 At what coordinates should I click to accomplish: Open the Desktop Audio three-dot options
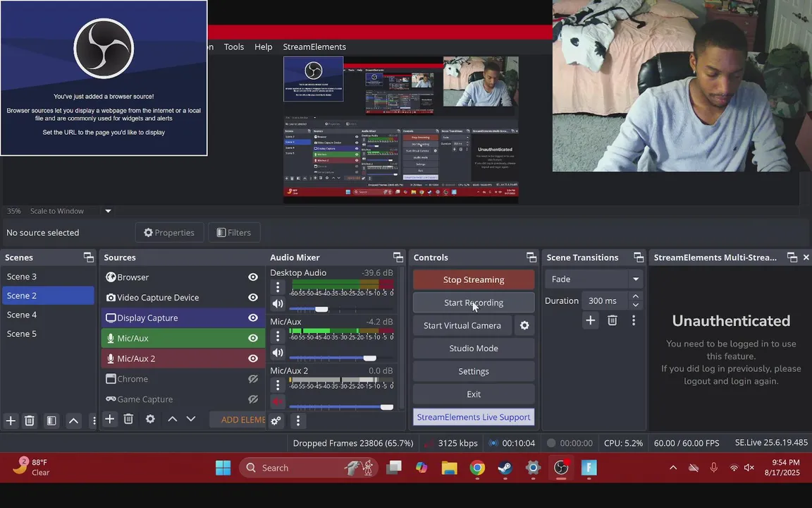coord(278,286)
